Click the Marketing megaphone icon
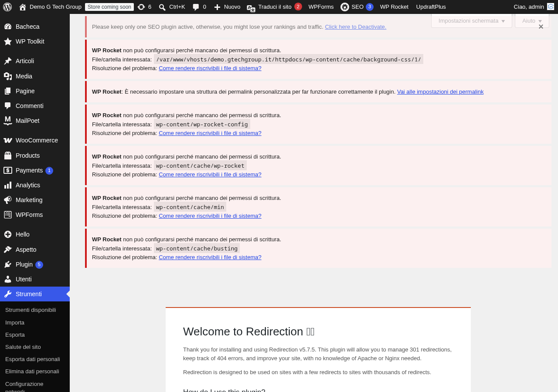 (x=8, y=200)
